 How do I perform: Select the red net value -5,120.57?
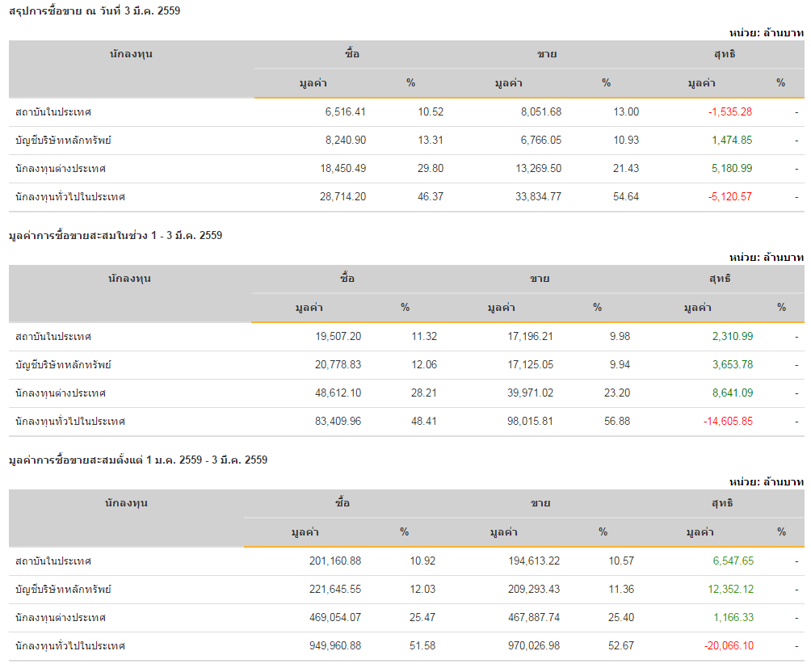pos(729,196)
